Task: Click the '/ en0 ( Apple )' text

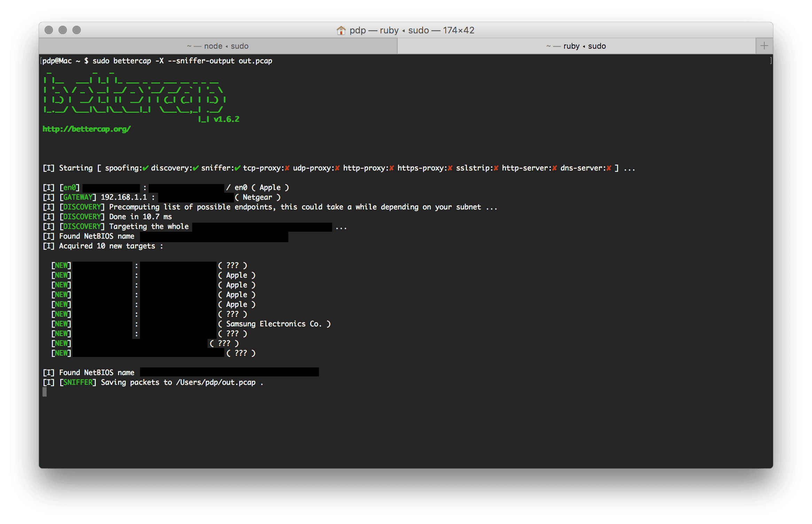Action: pos(258,188)
